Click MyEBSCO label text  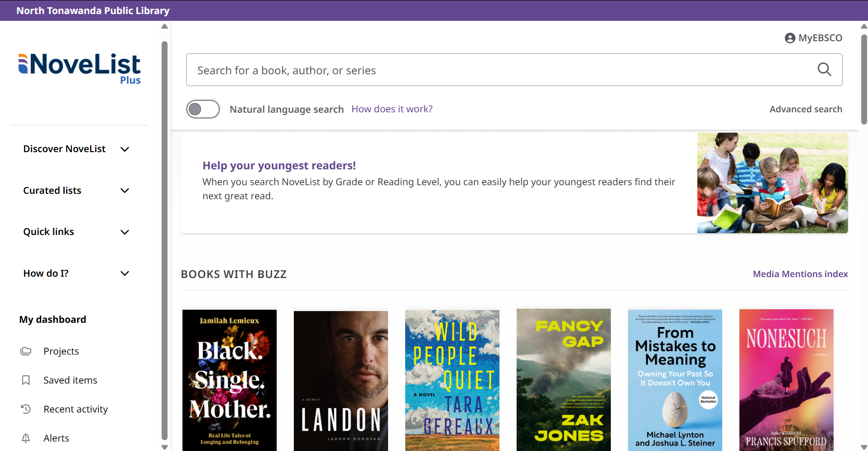(x=820, y=38)
